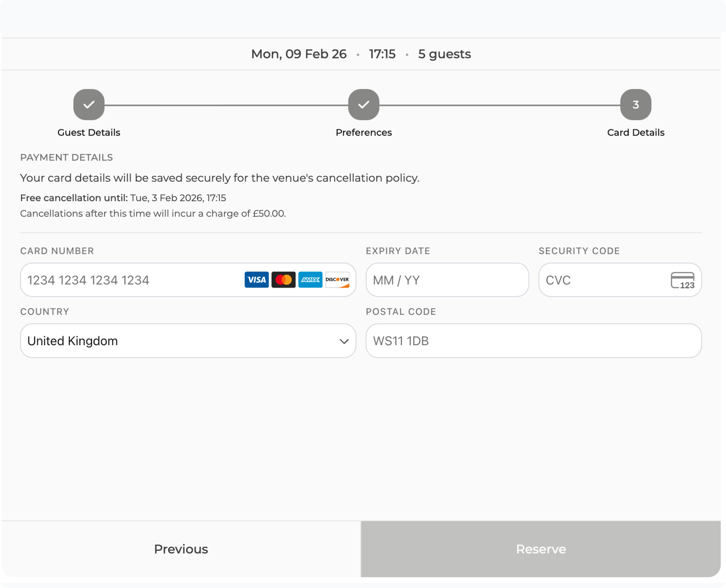Select the Guest Details step label
This screenshot has width=726, height=588.
[x=89, y=132]
